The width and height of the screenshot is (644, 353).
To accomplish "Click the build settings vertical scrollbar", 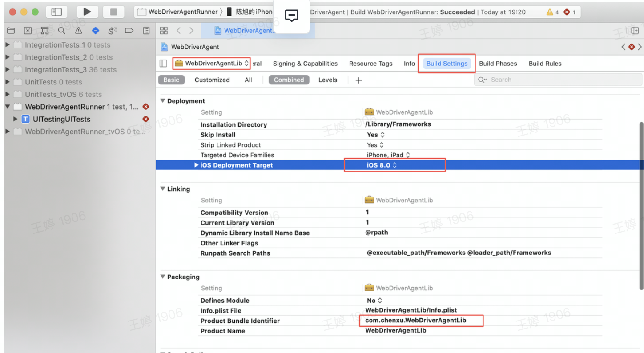I will tap(641, 205).
